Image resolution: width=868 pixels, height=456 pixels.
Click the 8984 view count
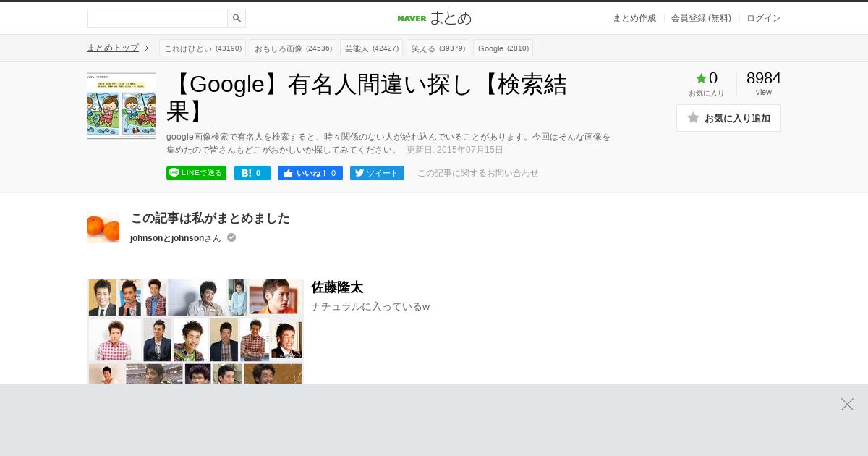(x=764, y=78)
